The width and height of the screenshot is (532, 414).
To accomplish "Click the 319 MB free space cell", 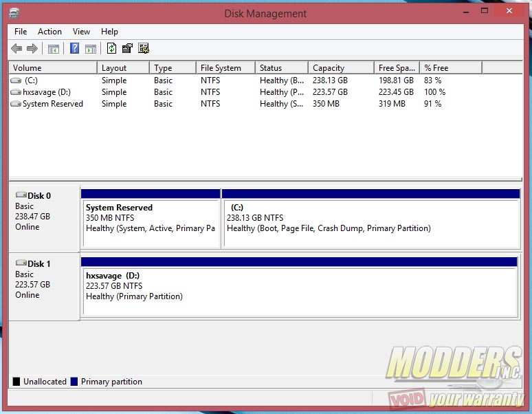I will pyautogui.click(x=392, y=104).
